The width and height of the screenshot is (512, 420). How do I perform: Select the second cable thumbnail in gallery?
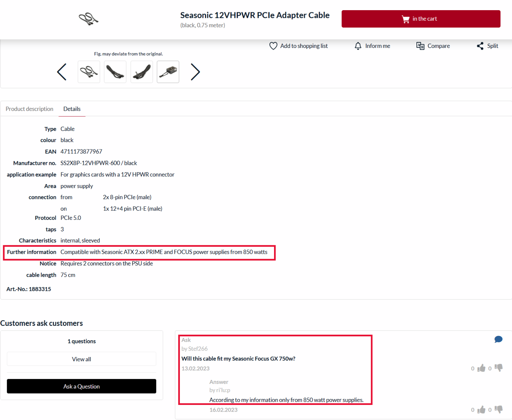coord(115,72)
